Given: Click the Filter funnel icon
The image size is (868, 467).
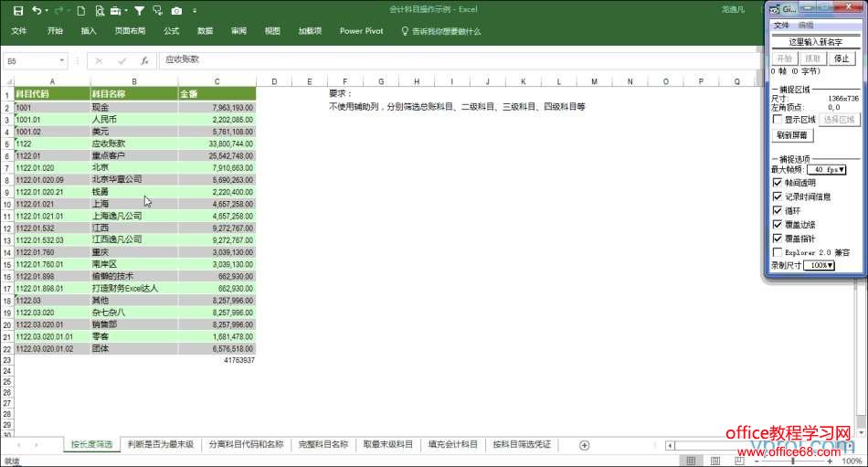Looking at the screenshot, I should point(139,11).
